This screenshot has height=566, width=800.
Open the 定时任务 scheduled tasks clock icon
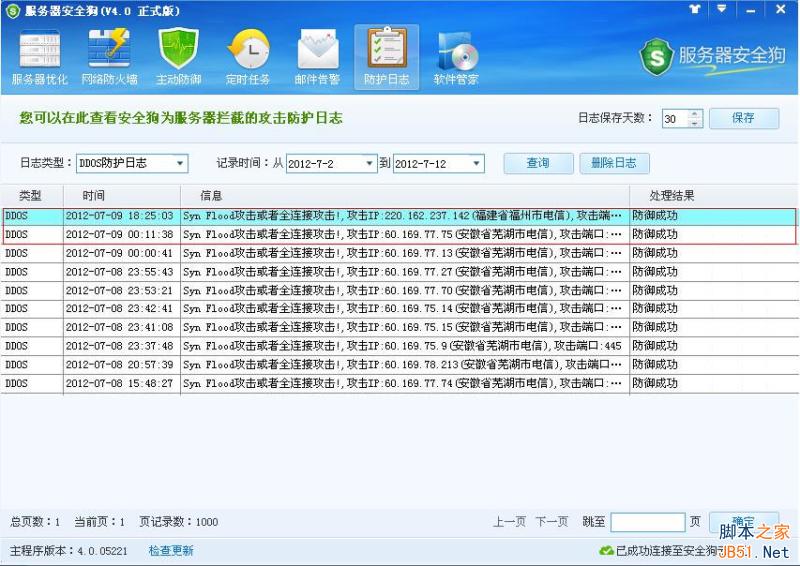[x=248, y=56]
